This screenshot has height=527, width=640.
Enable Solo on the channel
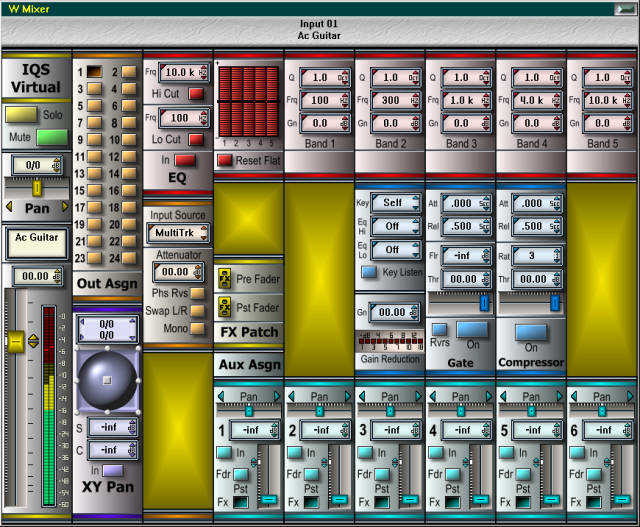[x=22, y=116]
